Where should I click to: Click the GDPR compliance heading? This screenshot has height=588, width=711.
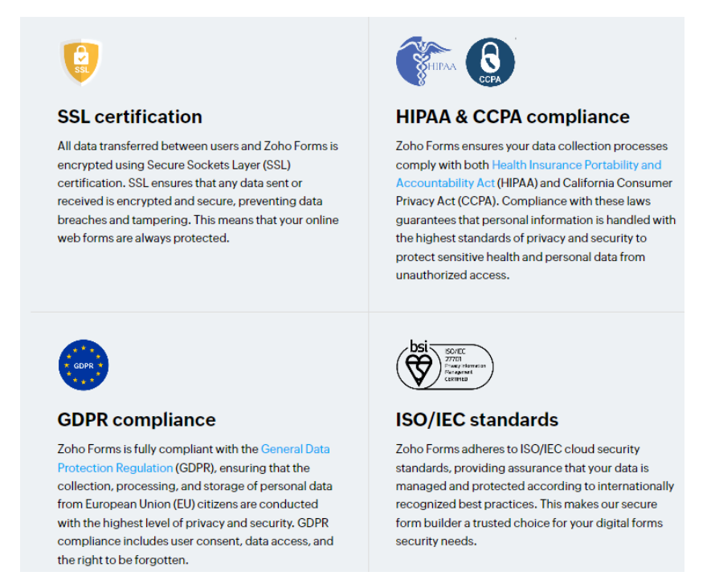(x=137, y=419)
